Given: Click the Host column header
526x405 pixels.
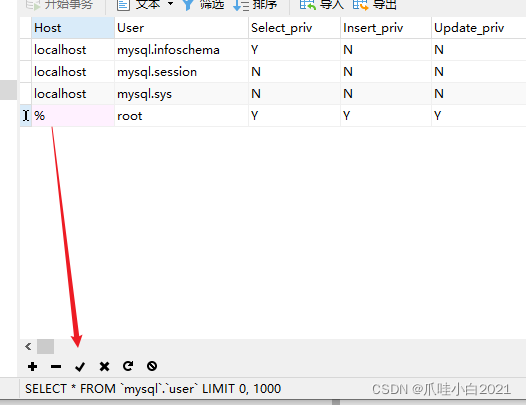Looking at the screenshot, I should (73, 28).
